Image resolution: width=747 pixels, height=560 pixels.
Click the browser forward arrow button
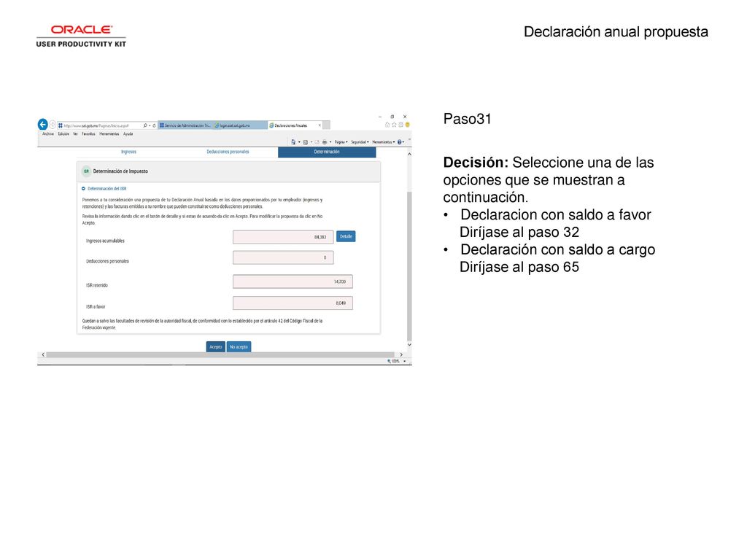point(53,125)
